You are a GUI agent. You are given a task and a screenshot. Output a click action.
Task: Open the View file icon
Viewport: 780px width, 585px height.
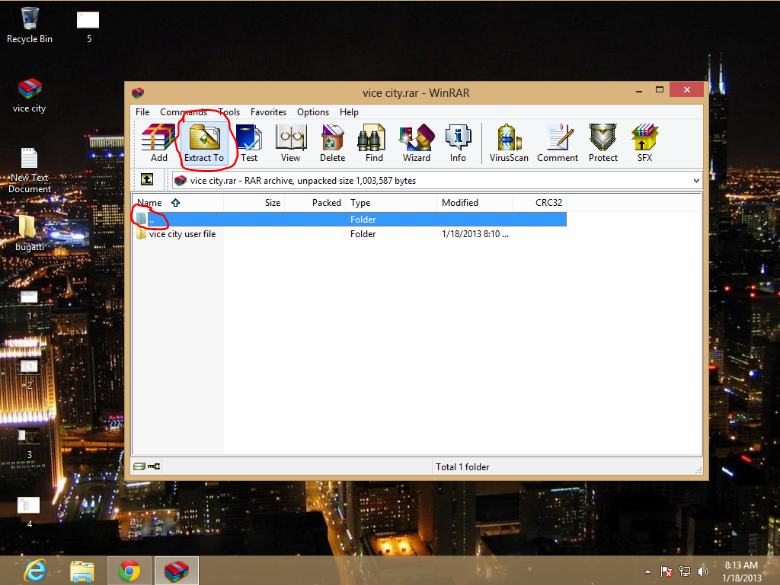[x=291, y=143]
